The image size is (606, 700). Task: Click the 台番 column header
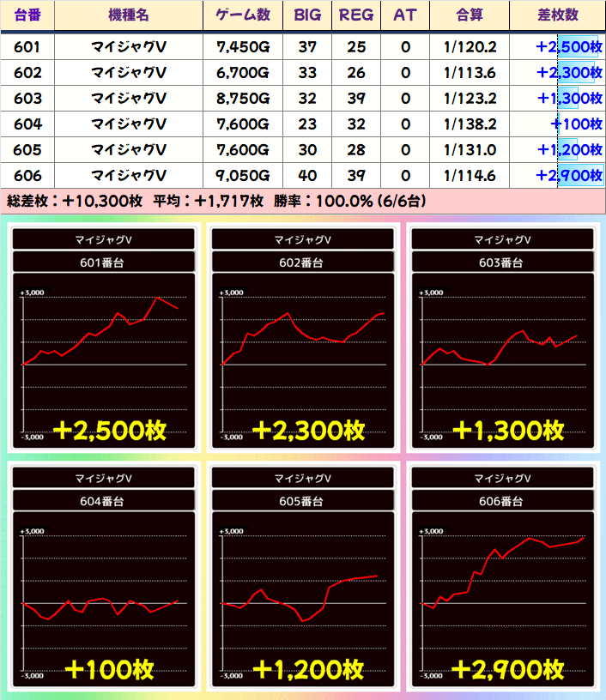(x=27, y=15)
